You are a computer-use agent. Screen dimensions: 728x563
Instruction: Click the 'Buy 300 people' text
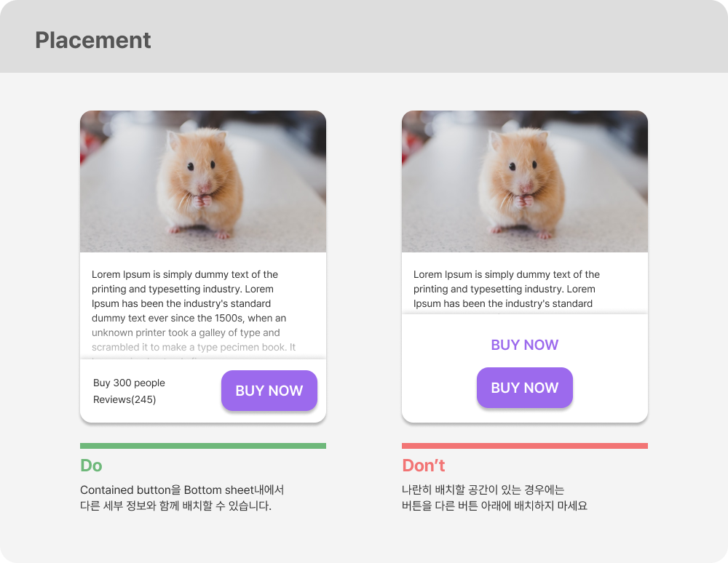(x=129, y=383)
